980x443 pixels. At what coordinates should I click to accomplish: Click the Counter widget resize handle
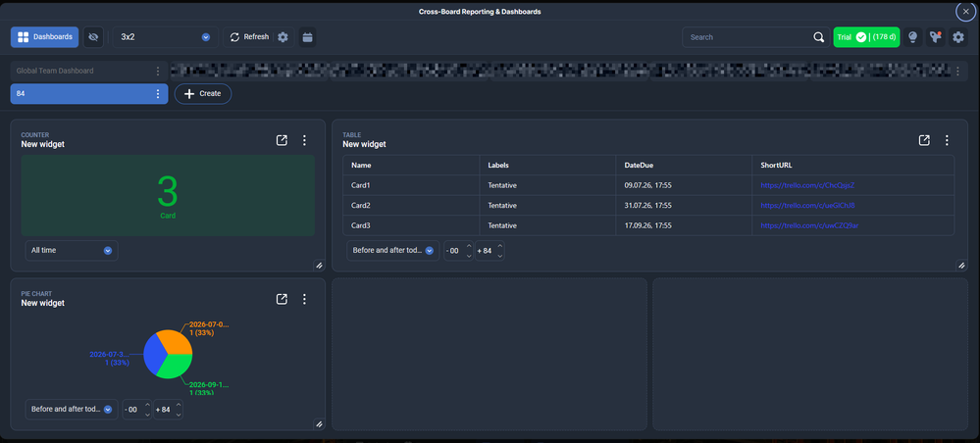click(x=319, y=266)
